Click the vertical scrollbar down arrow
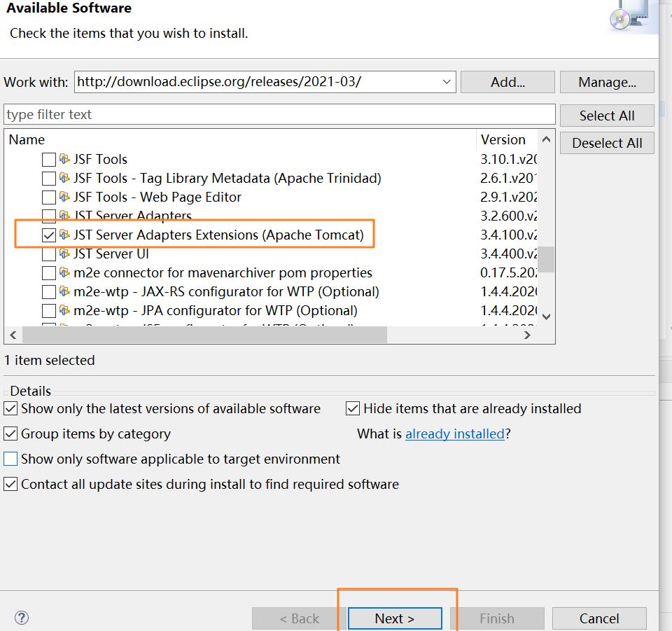 (x=547, y=317)
